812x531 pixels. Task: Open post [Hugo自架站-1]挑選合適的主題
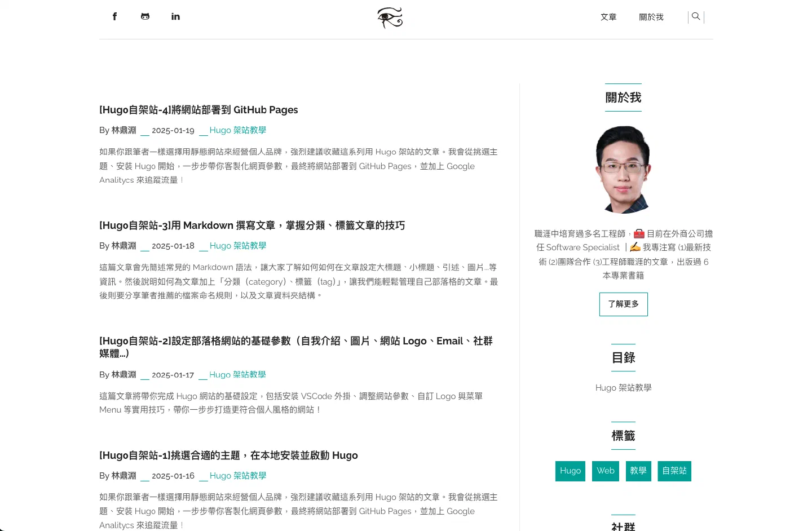(228, 455)
